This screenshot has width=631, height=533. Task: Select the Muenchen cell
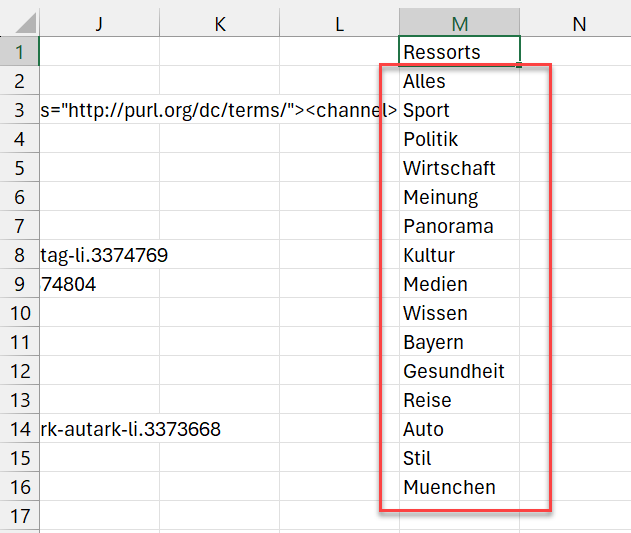459,487
